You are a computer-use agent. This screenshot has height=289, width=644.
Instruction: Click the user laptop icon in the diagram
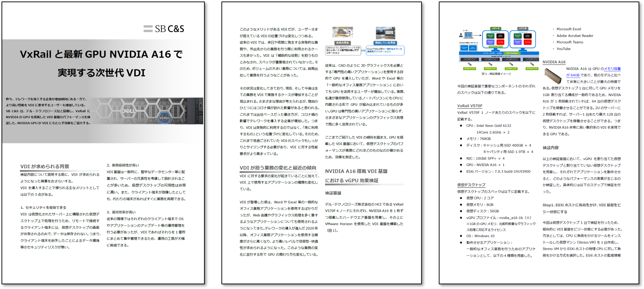(468, 35)
